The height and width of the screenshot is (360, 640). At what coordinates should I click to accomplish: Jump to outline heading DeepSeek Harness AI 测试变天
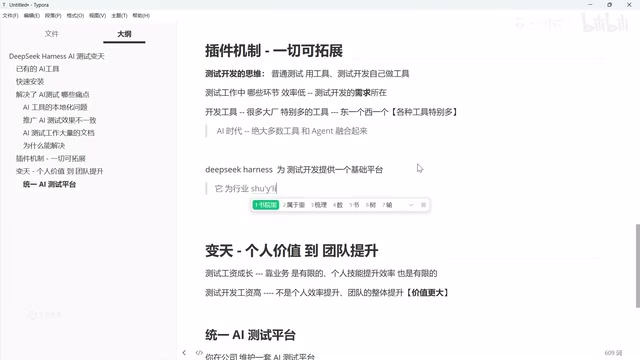click(57, 56)
